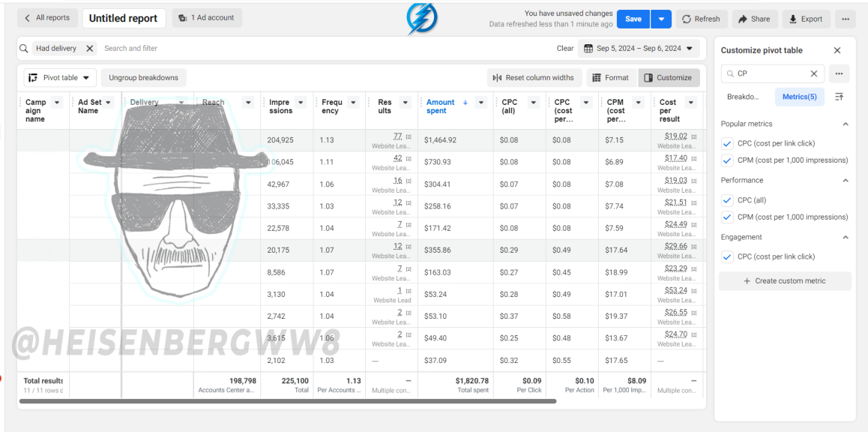
Task: Open the ellipsis menu beside the metric search
Action: [840, 73]
